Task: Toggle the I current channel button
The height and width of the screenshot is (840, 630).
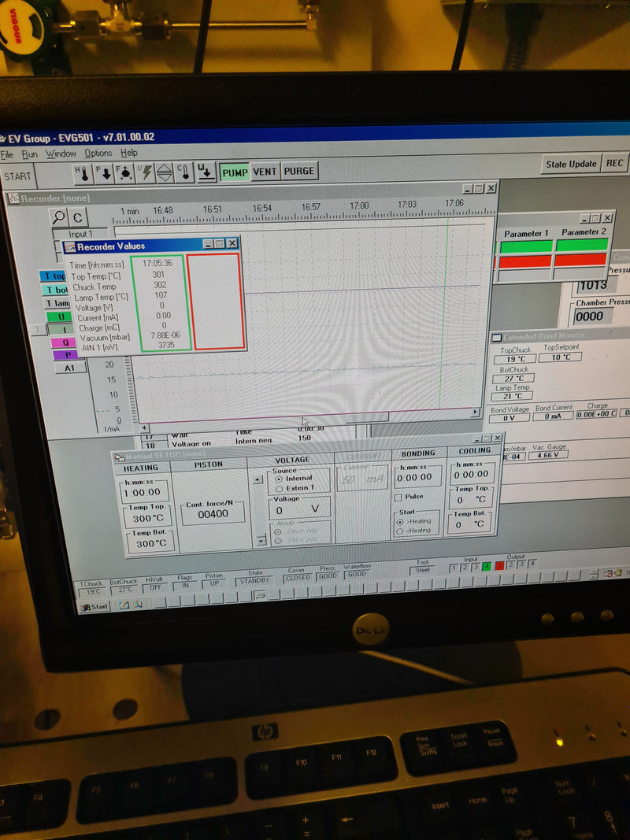Action: pos(62,329)
